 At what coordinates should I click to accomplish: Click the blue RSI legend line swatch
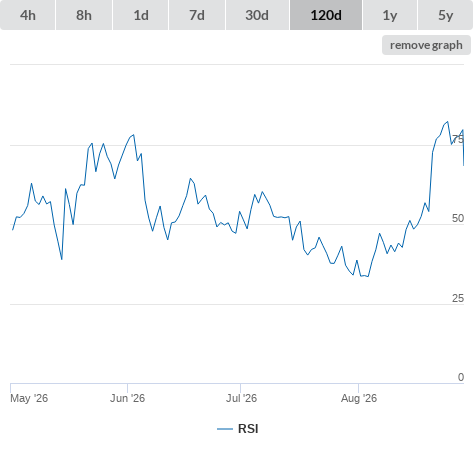(225, 429)
